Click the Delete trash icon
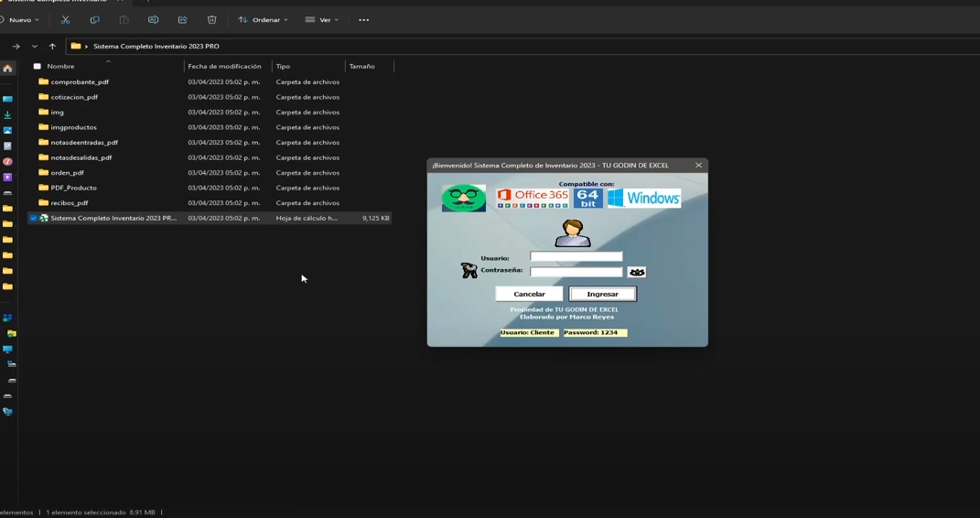The width and height of the screenshot is (980, 518). 211,19
